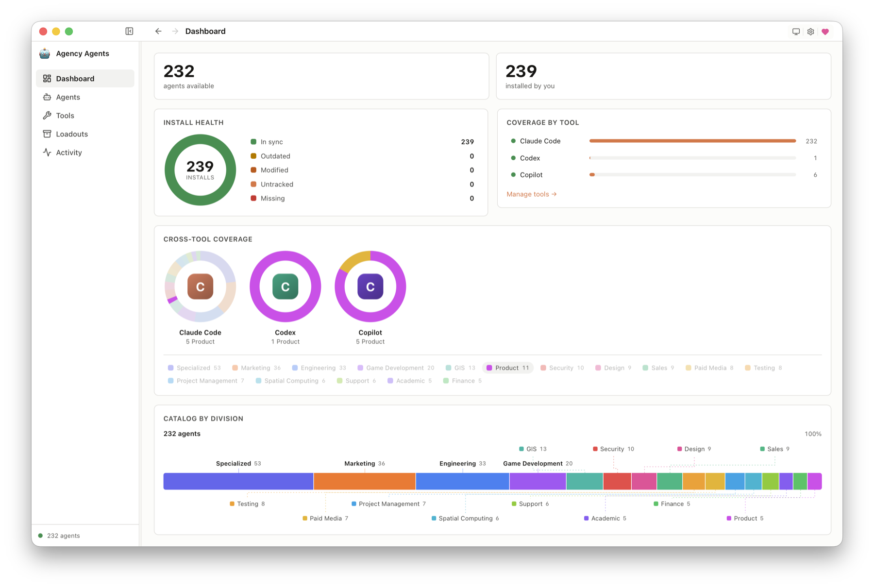Toggle the highlighted Product 11 legend filter
This screenshot has height=588, width=874.
pyautogui.click(x=508, y=368)
